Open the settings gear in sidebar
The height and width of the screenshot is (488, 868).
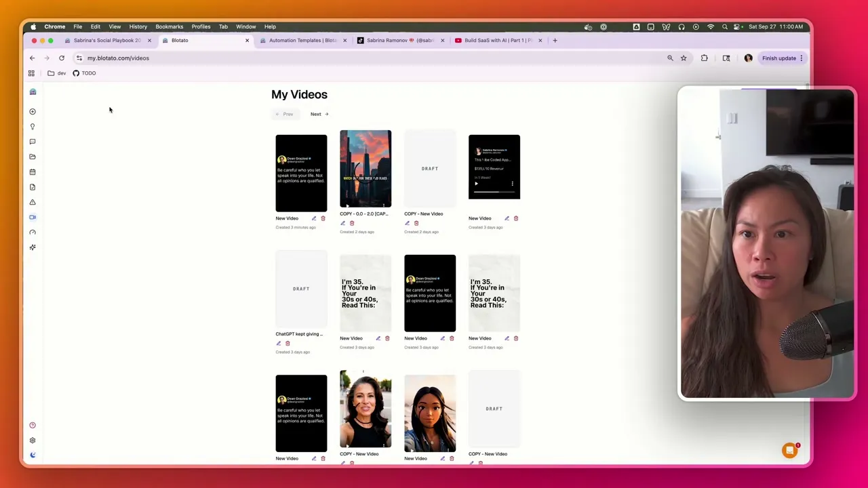33,441
